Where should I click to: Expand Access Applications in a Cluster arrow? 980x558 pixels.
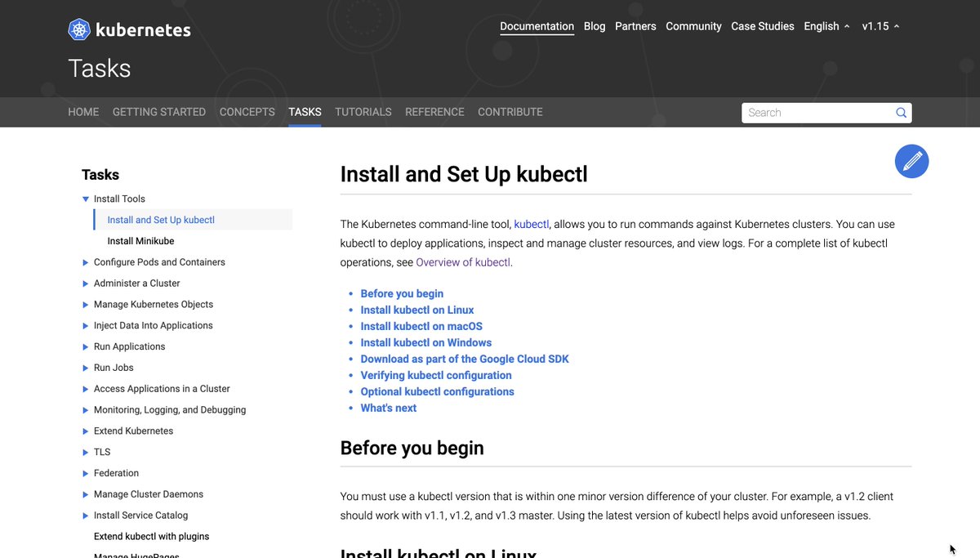(x=86, y=389)
